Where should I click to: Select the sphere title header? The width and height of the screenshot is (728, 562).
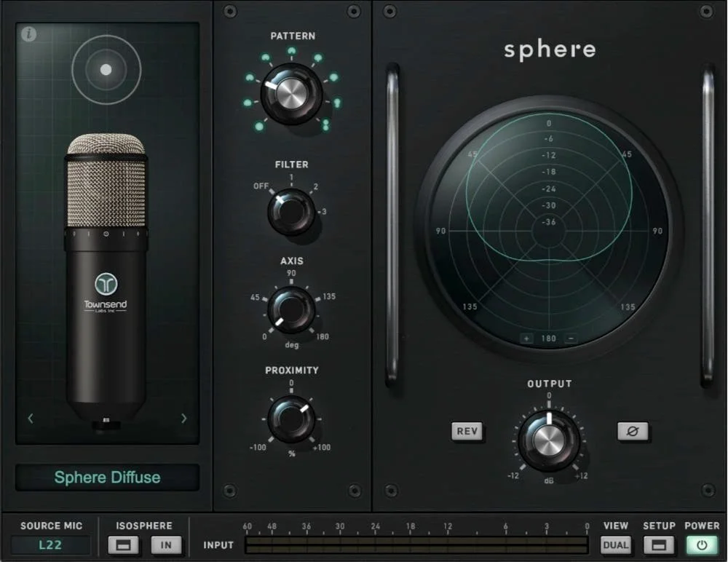pyautogui.click(x=550, y=50)
